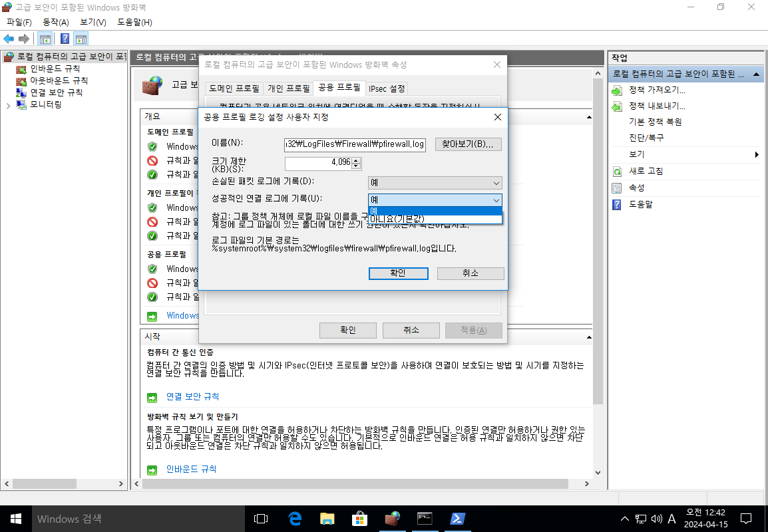The image size is (768, 532).
Task: Open the 보기(V) menu
Action: coord(93,23)
